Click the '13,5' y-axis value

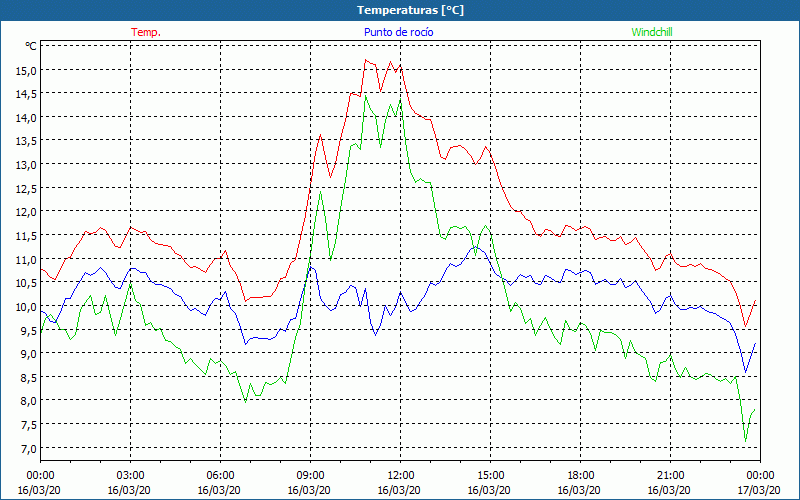tap(27, 141)
